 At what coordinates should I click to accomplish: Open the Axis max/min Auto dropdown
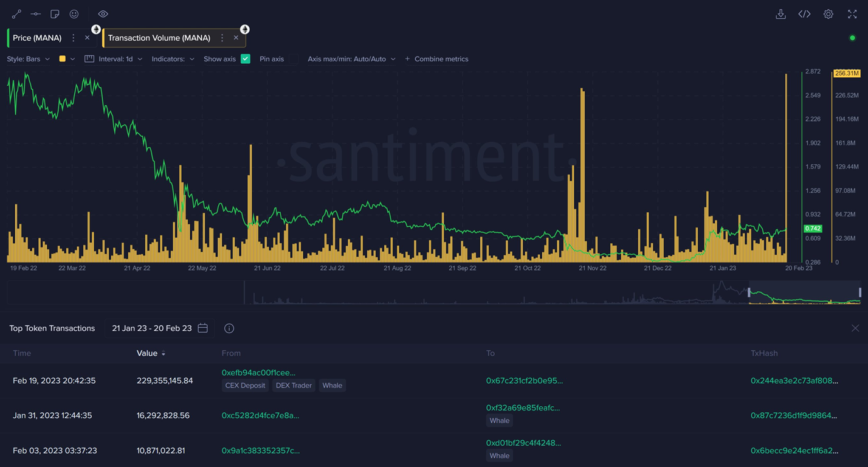tap(351, 59)
